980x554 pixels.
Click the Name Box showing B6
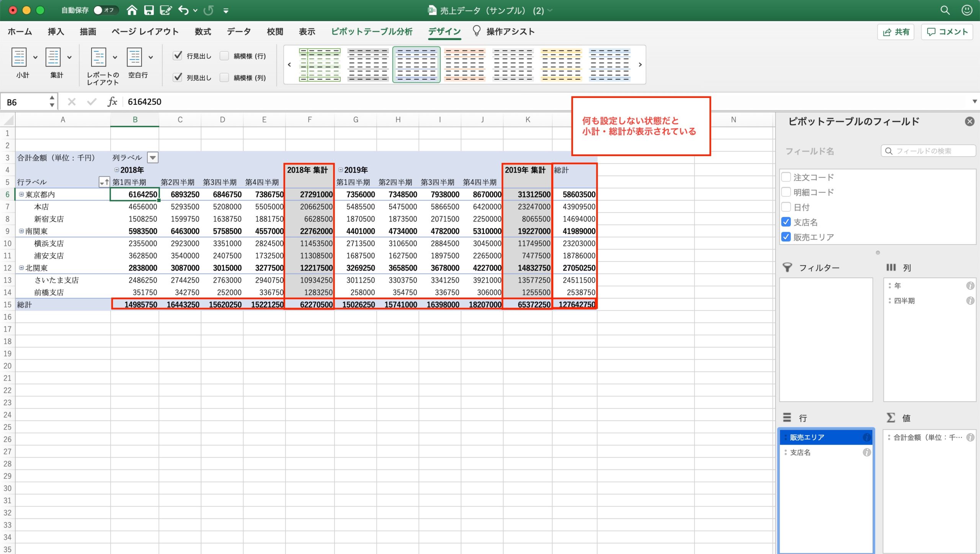click(24, 102)
